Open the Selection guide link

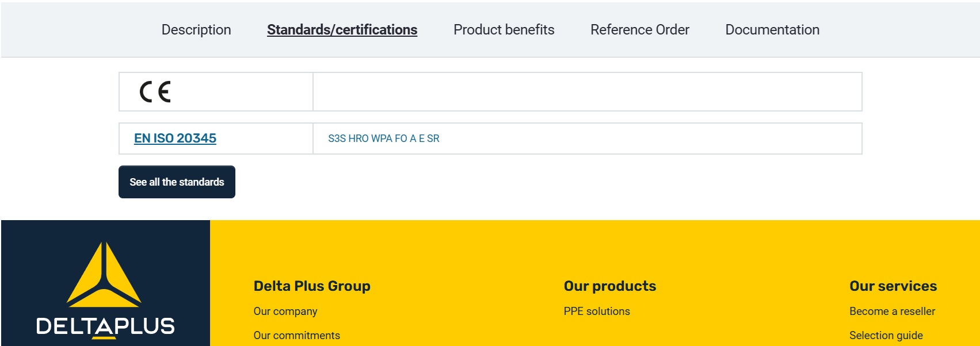886,336
